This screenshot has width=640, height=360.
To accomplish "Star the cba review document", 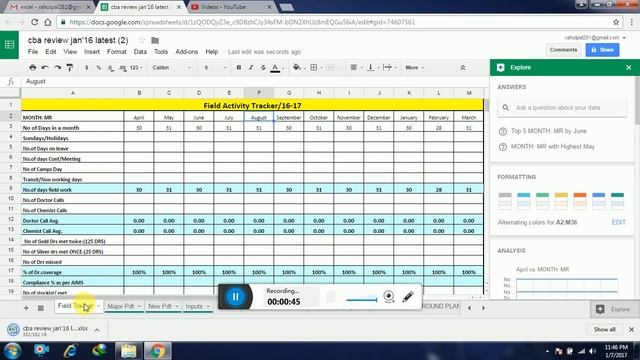I will (x=142, y=40).
